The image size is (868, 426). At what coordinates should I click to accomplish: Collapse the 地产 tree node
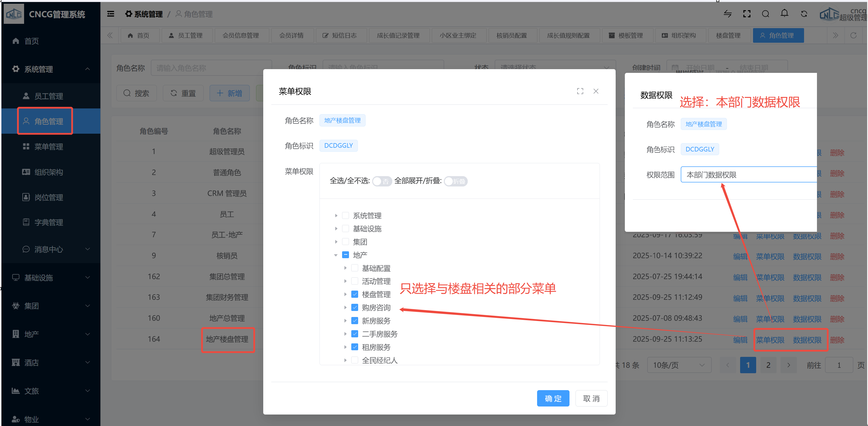pyautogui.click(x=336, y=255)
